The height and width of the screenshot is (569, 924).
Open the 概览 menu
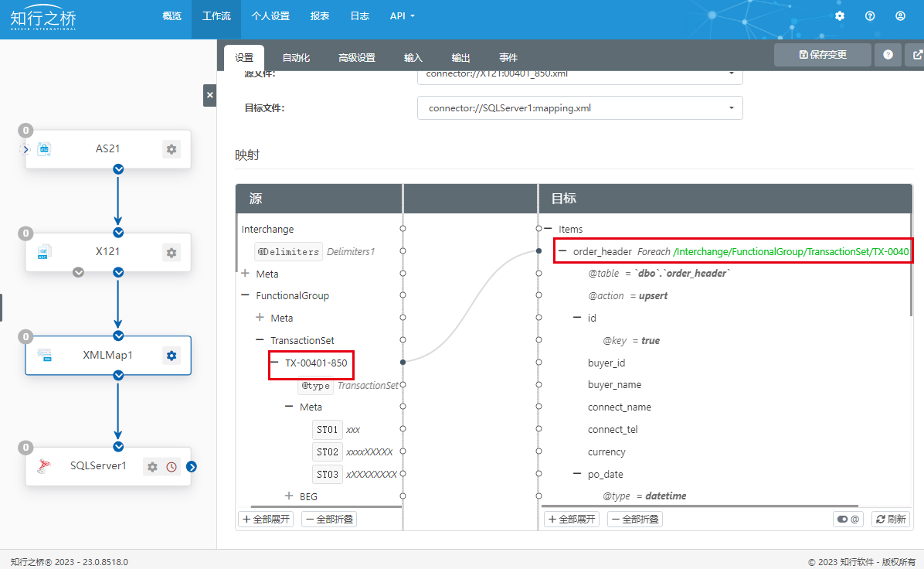(x=172, y=16)
